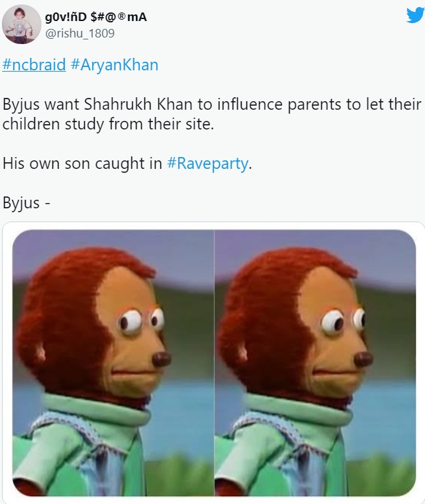
Task: Click the 'children study from their site' text
Action: (x=108, y=124)
